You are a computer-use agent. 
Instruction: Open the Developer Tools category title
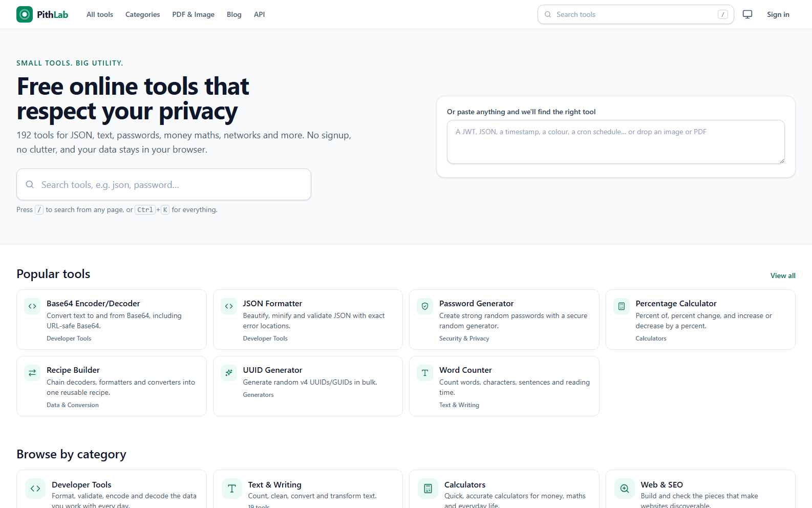81,485
